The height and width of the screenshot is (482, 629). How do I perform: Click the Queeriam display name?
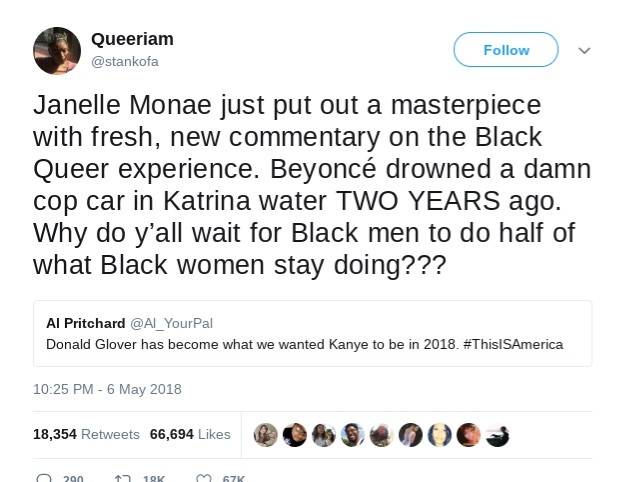[x=132, y=39]
